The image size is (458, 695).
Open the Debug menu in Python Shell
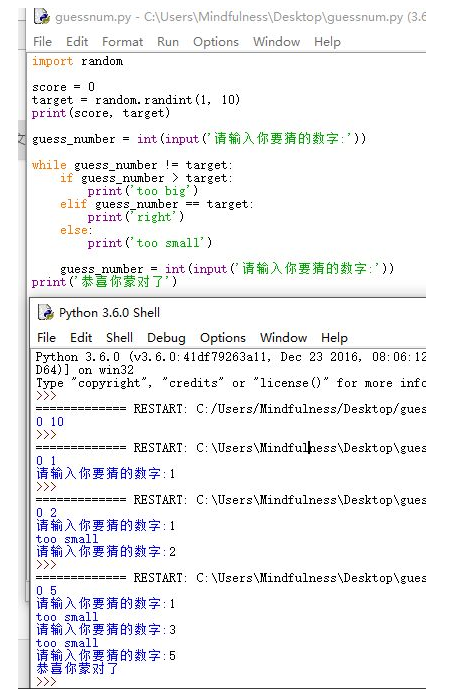pos(166,338)
